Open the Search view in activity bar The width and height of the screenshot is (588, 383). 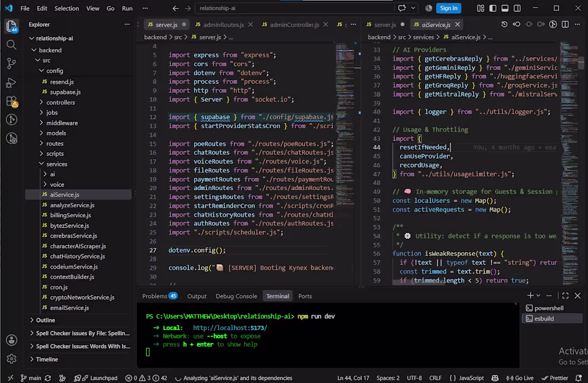point(12,45)
